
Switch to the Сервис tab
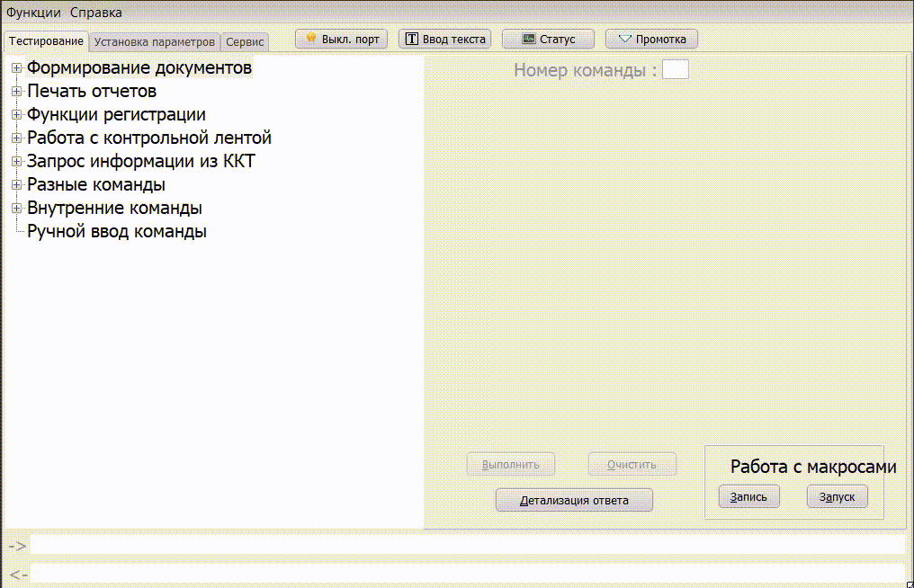[245, 42]
